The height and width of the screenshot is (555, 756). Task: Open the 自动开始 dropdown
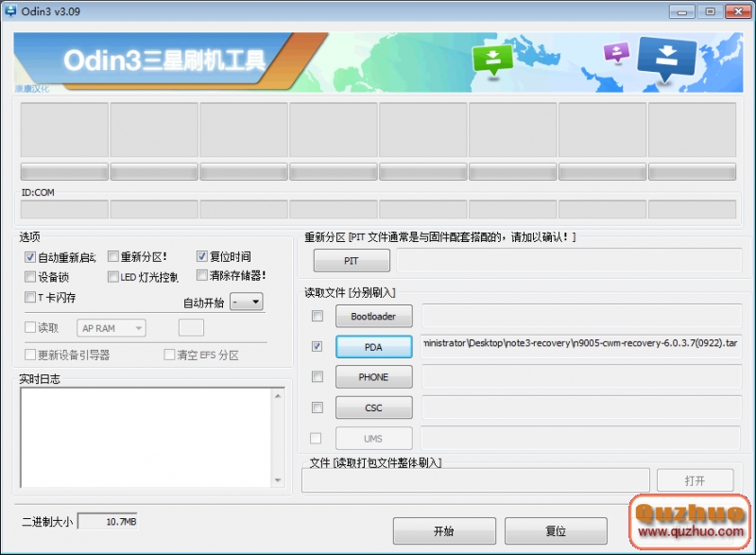247,302
